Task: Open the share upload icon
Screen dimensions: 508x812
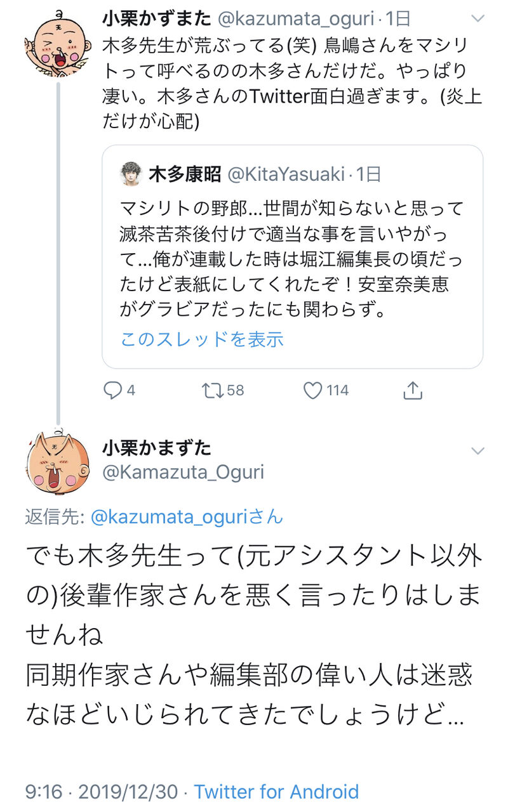Action: pos(413,390)
